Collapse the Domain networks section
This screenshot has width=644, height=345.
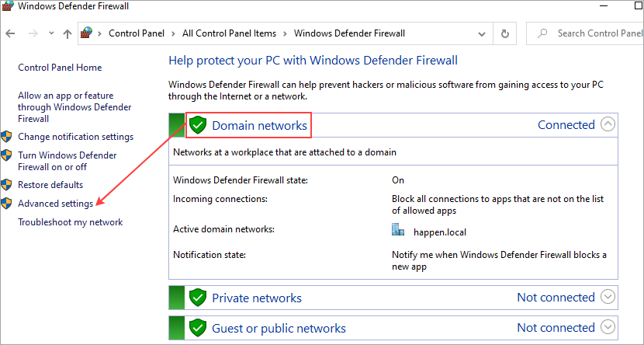point(608,124)
